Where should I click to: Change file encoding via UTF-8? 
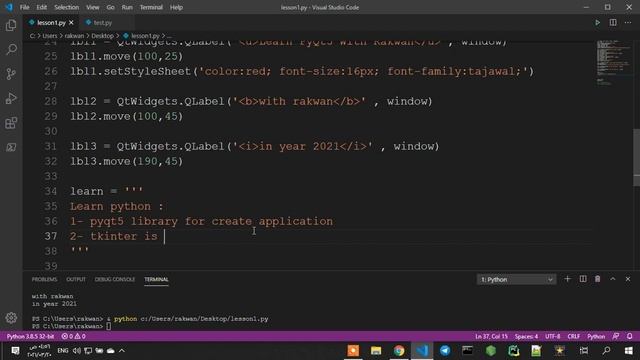click(553, 336)
